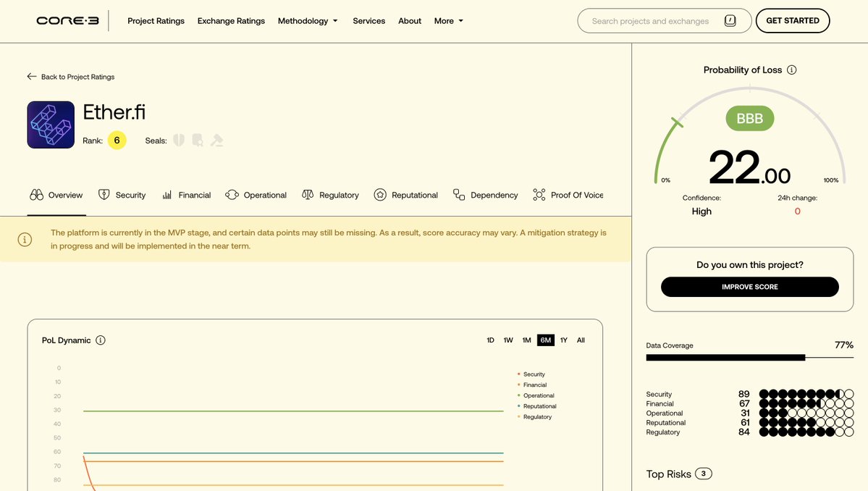The height and width of the screenshot is (491, 868).
Task: Open Project Ratings in navigation
Action: point(156,20)
